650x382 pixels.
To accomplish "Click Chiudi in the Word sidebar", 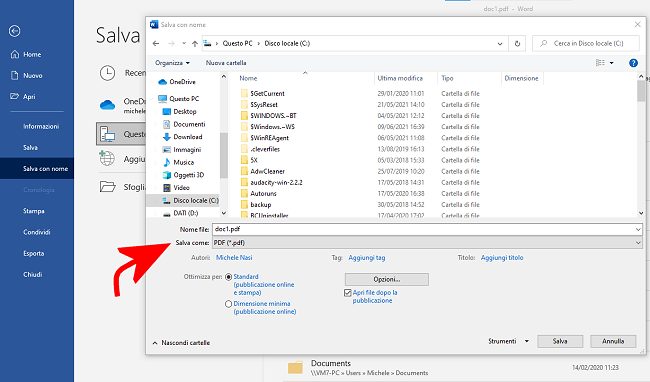I will coord(32,274).
